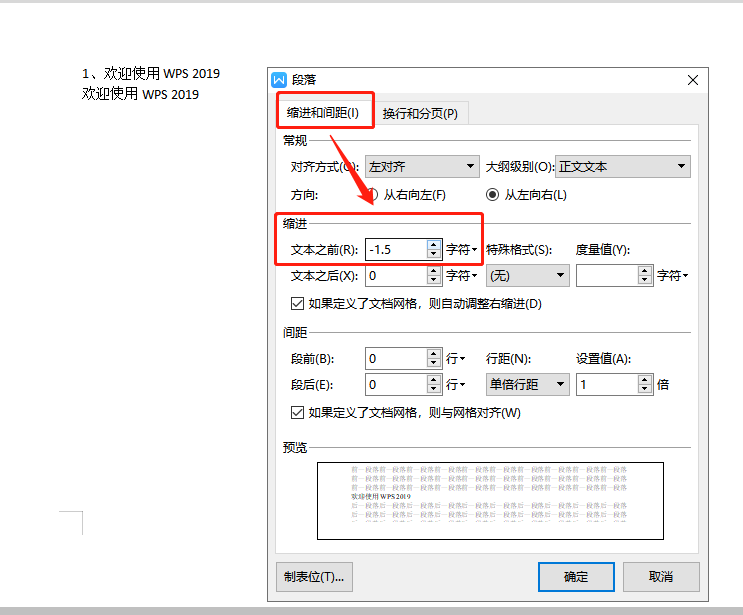Image resolution: width=743 pixels, height=615 pixels.
Task: Open the 字符 unit dropdown for 度量值
Action: 672,276
